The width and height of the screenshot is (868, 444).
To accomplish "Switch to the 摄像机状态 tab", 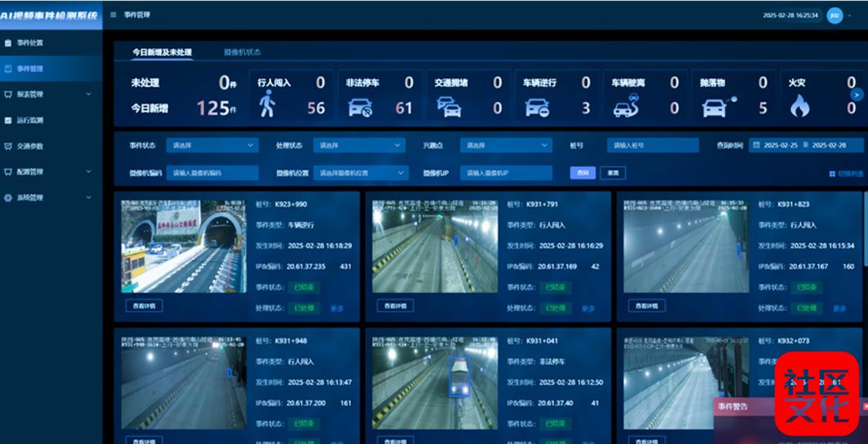I will [x=242, y=52].
